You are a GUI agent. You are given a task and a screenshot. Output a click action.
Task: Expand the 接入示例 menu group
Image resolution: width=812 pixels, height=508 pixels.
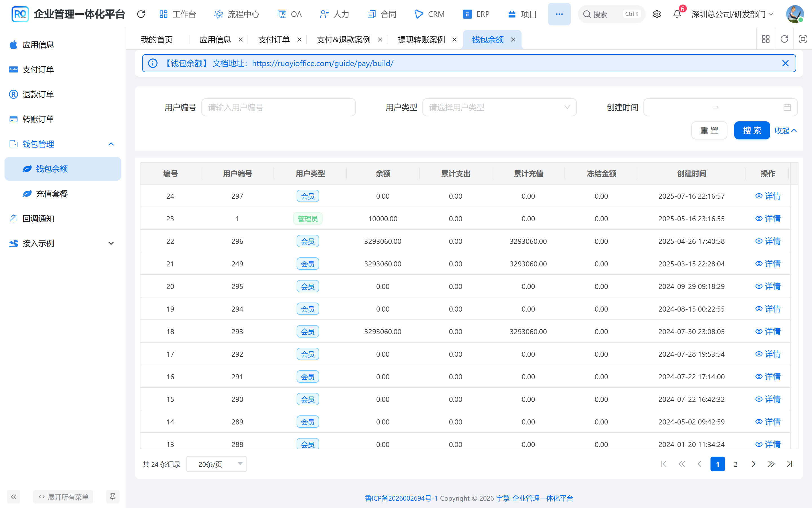point(63,243)
